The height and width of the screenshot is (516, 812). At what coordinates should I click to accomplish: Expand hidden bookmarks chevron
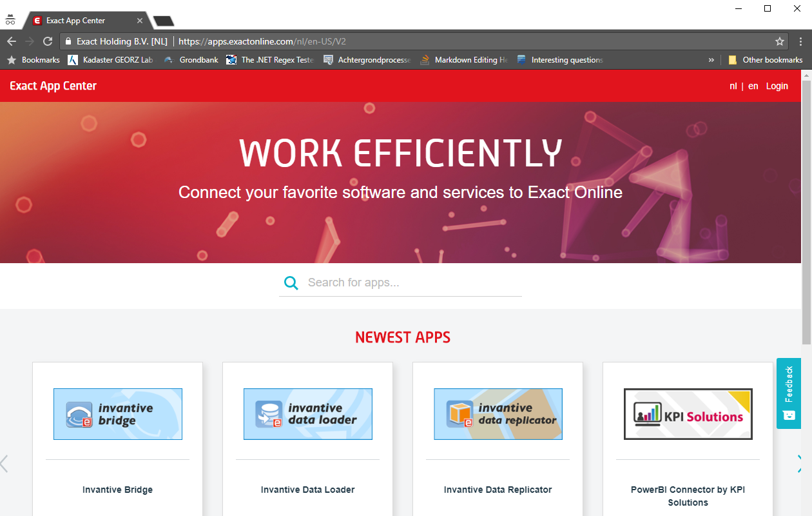711,60
